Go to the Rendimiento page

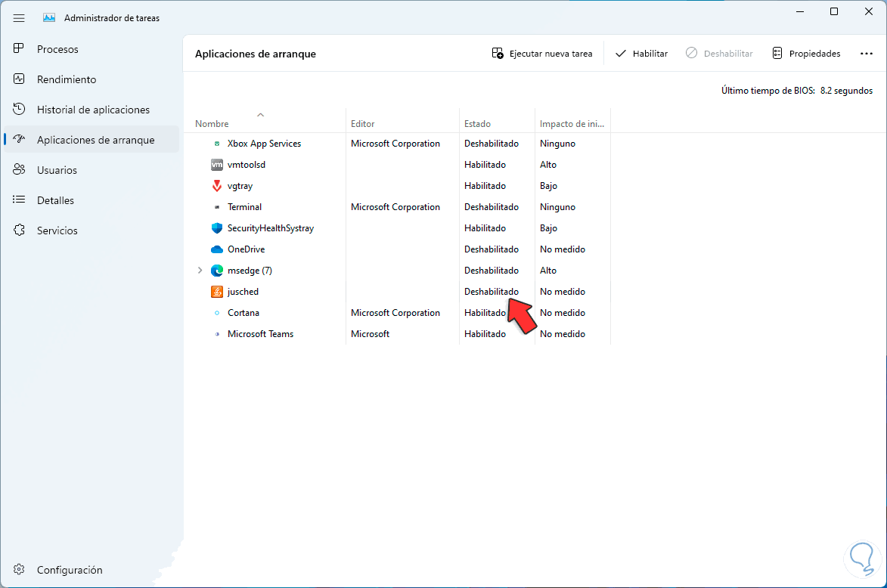(x=91, y=79)
